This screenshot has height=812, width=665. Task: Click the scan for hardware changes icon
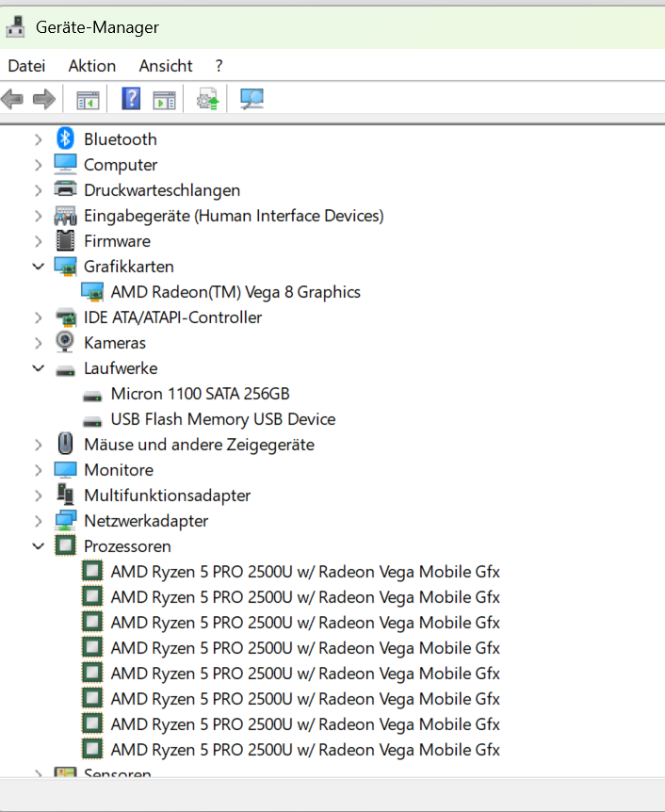pyautogui.click(x=252, y=98)
